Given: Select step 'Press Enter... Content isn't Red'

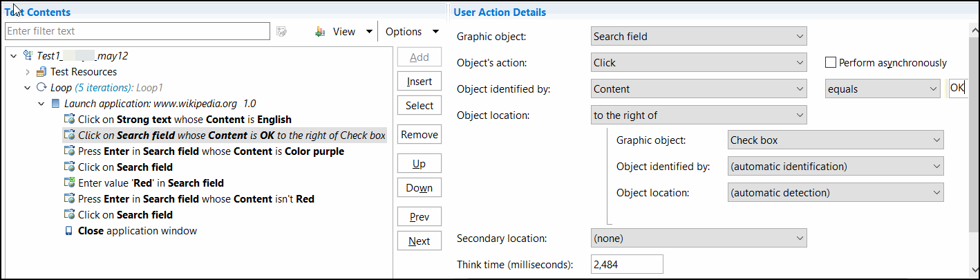Looking at the screenshot, I should [x=196, y=199].
